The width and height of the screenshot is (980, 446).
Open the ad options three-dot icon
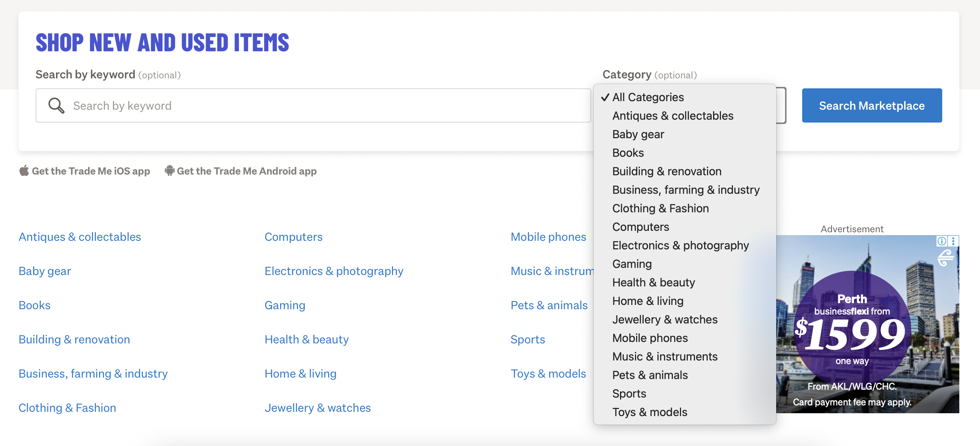pyautogui.click(x=953, y=241)
